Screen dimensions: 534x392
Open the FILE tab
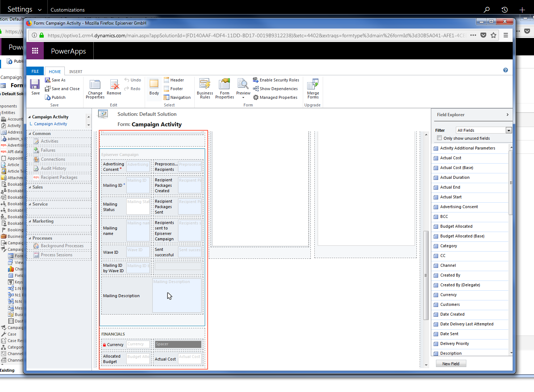(35, 71)
